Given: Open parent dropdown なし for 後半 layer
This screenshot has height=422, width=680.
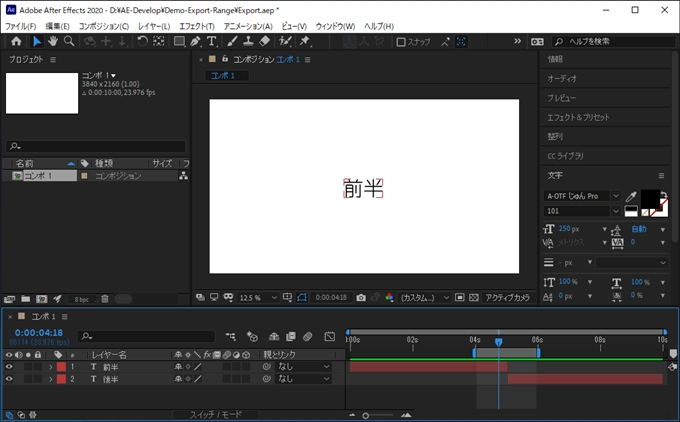Looking at the screenshot, I should [303, 379].
